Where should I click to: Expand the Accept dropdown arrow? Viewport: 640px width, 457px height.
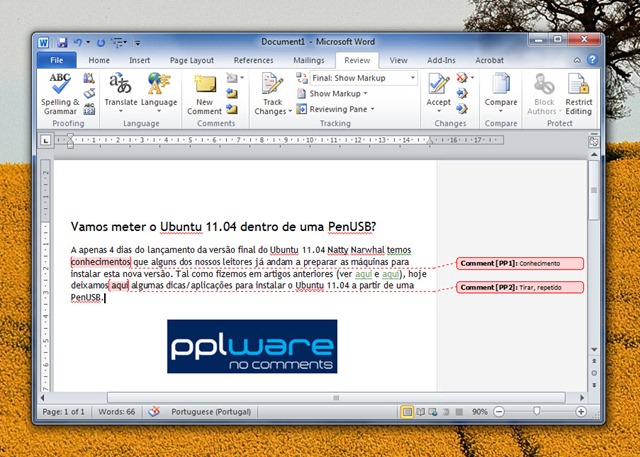[439, 111]
